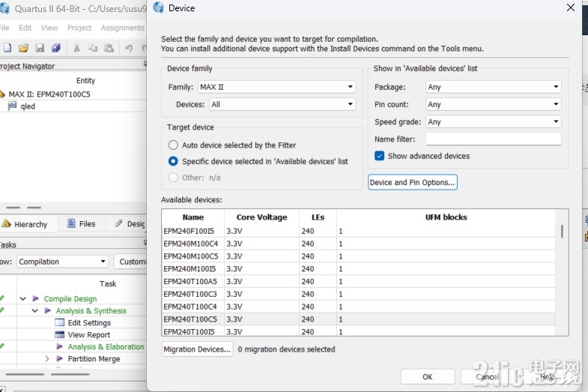
Task: Switch to the Hierarchy tab
Action: (x=29, y=224)
